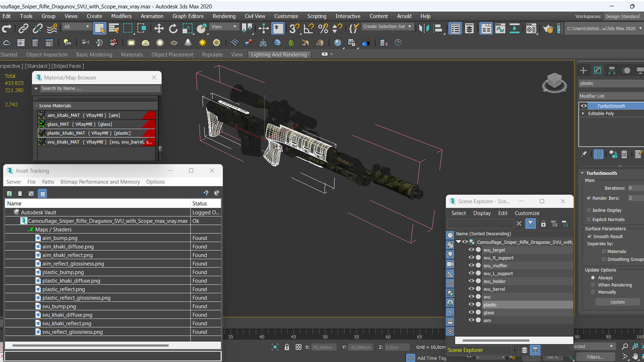Open Create Selection Set dropdown
The width and height of the screenshot is (644, 362).
[x=387, y=26]
